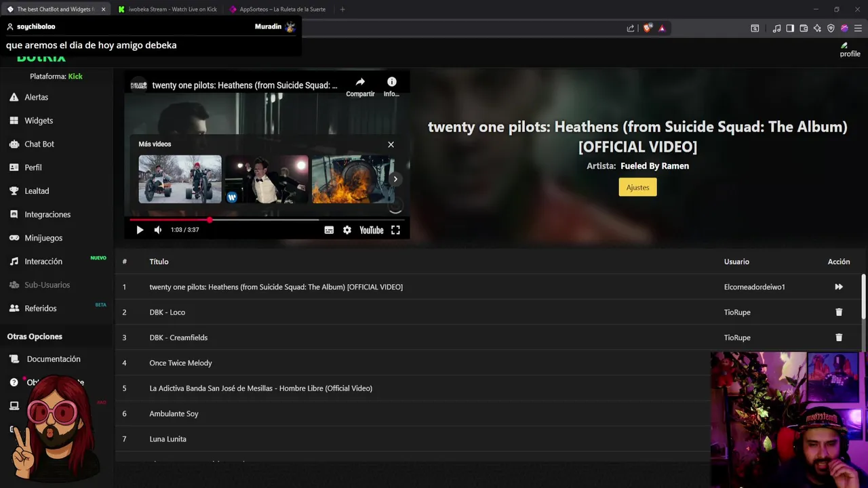Switch to iwobeka Stream Kick tab
The height and width of the screenshot is (488, 868).
point(167,9)
